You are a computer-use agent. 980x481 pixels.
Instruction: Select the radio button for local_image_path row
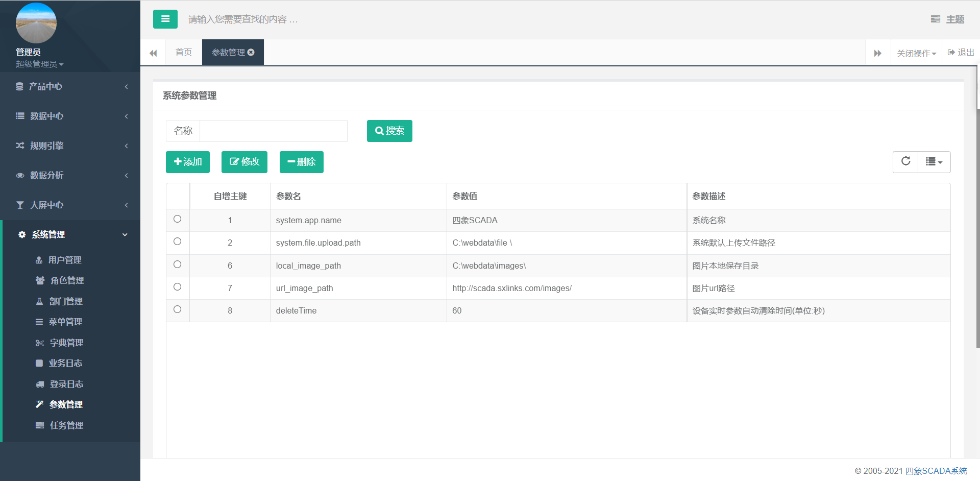[x=177, y=264]
